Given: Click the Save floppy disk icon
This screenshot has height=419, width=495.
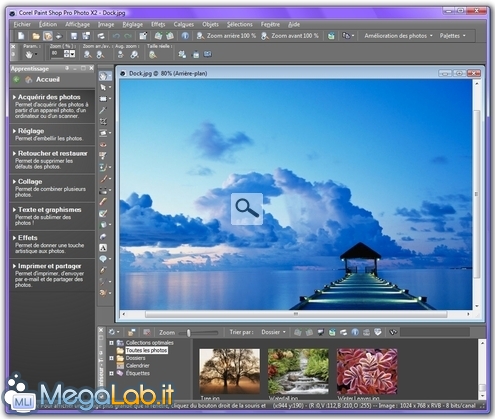Looking at the screenshot, I should tap(74, 36).
